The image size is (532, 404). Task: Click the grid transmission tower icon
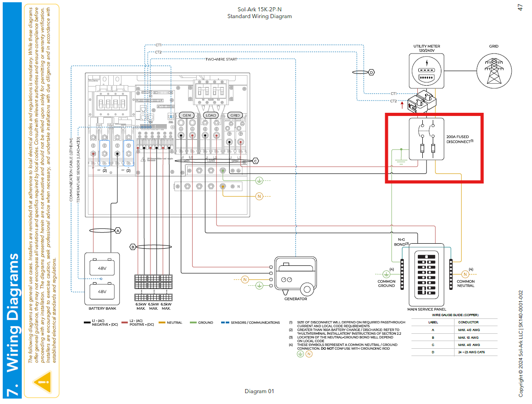494,71
